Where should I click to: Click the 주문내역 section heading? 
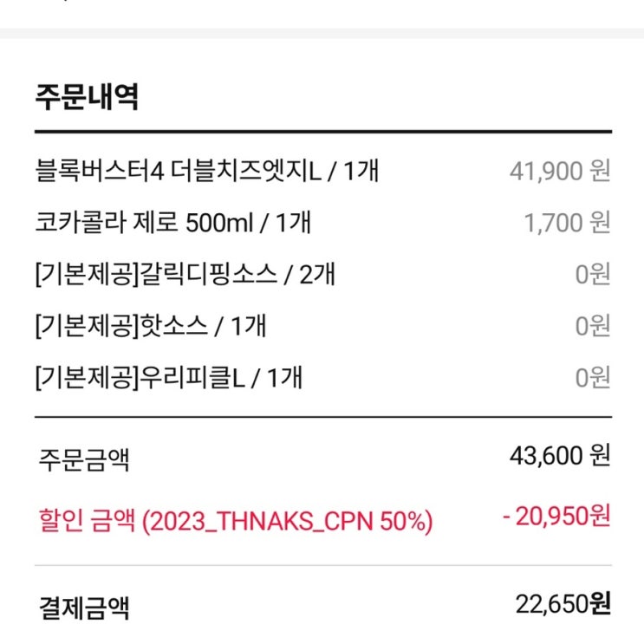point(87,95)
